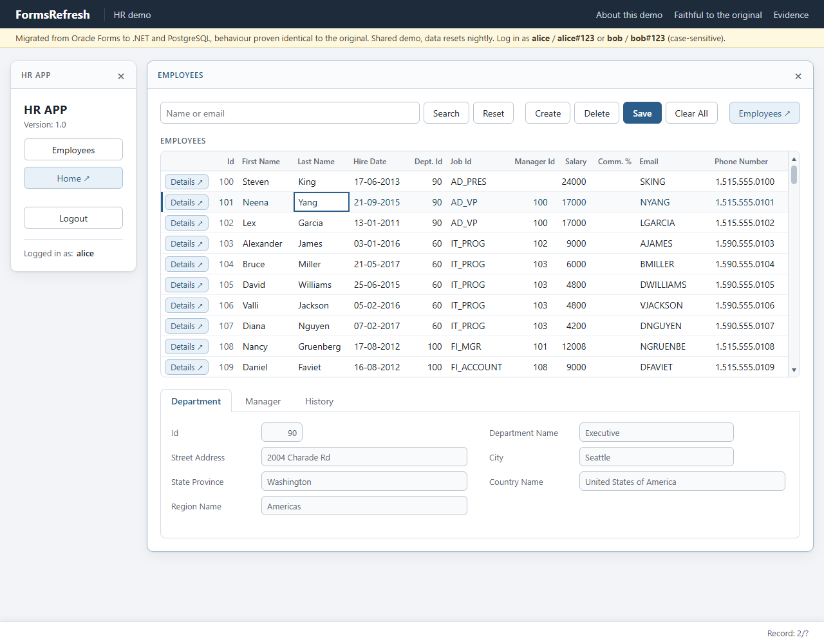Image resolution: width=824 pixels, height=644 pixels.
Task: Click the First Name column header
Action: pyautogui.click(x=261, y=162)
